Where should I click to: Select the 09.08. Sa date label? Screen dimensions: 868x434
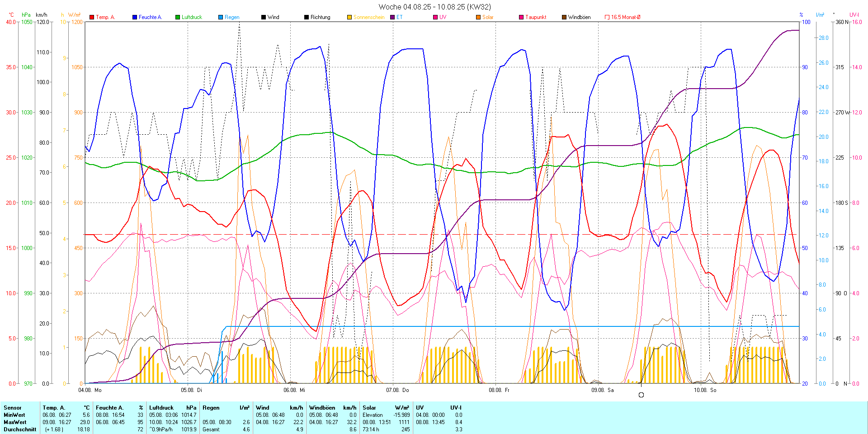[x=602, y=390]
